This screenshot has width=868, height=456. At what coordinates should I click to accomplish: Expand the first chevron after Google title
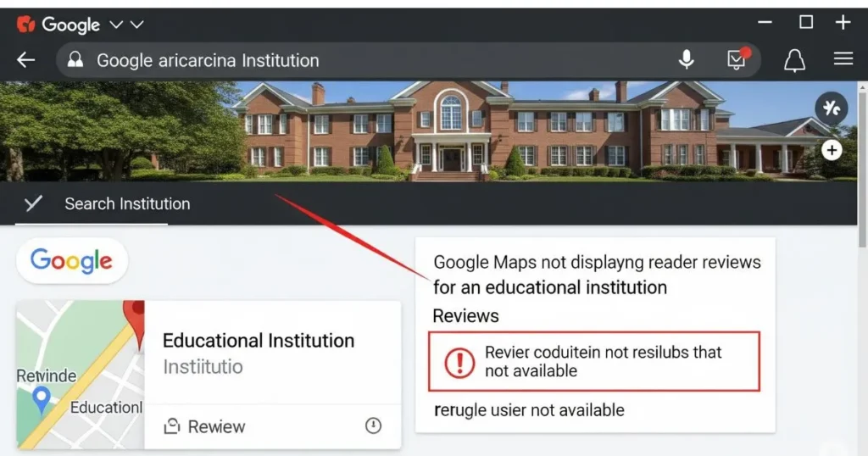pos(117,24)
